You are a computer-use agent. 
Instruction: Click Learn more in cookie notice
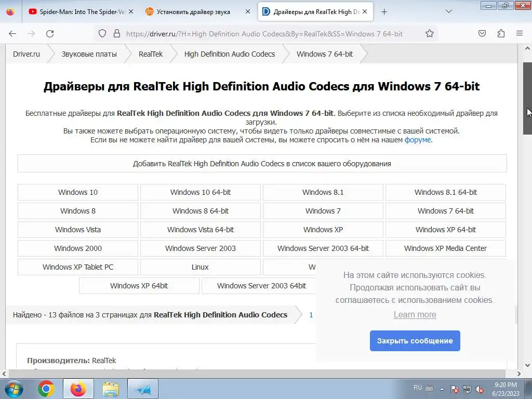tap(415, 314)
